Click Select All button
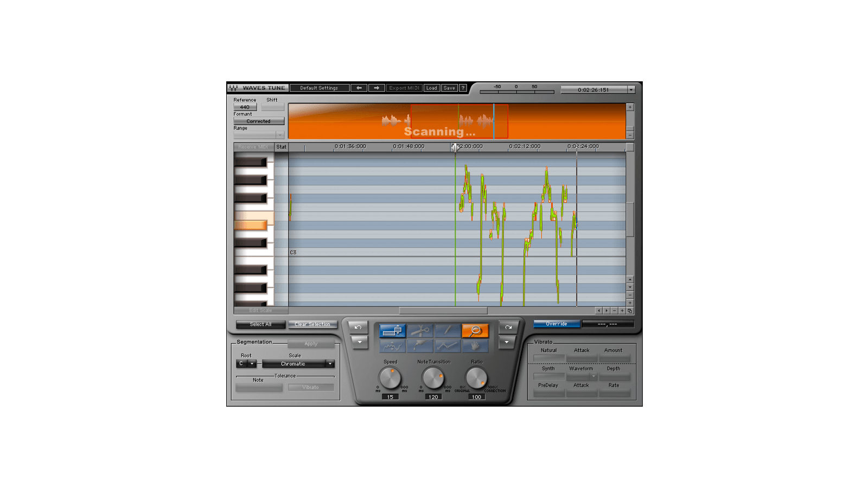The height and width of the screenshot is (488, 868). coord(260,324)
